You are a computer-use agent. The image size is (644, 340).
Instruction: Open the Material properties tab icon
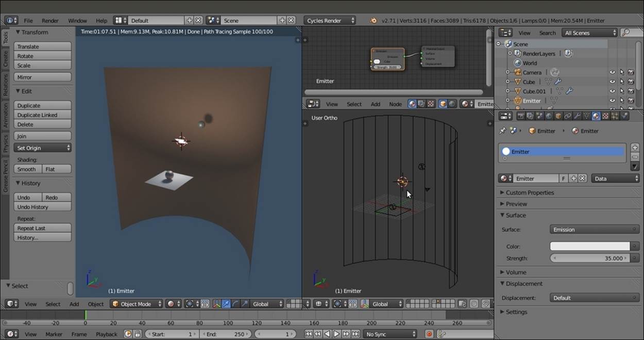point(596,116)
